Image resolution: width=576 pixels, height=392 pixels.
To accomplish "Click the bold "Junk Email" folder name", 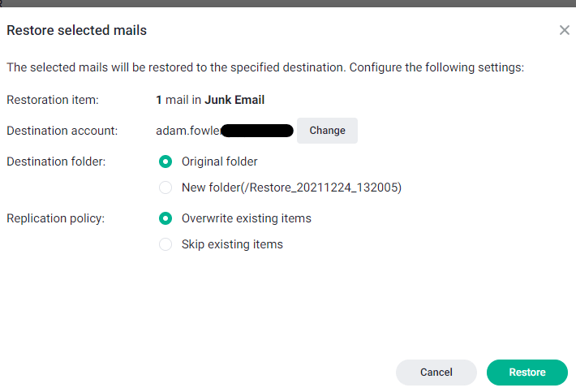I will click(234, 100).
